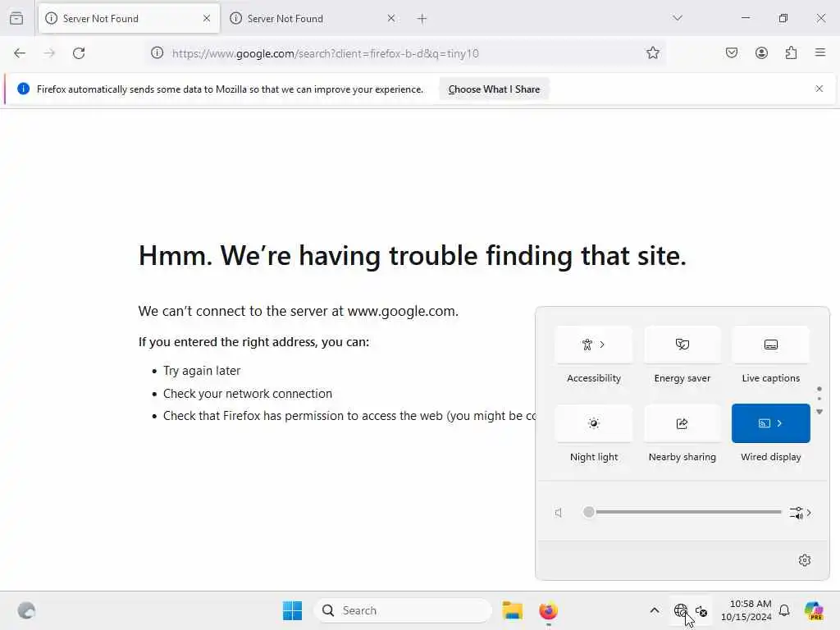Mute the speaker volume icon
840x630 pixels.
point(559,513)
